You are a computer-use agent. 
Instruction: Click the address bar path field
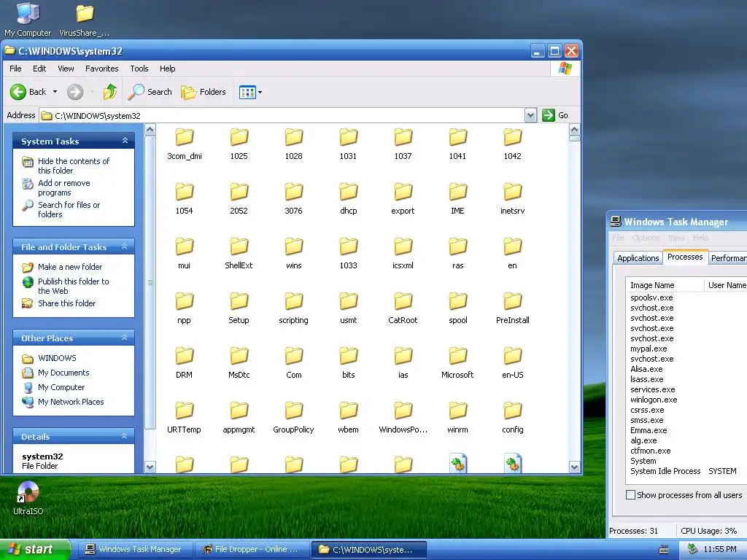coord(283,115)
